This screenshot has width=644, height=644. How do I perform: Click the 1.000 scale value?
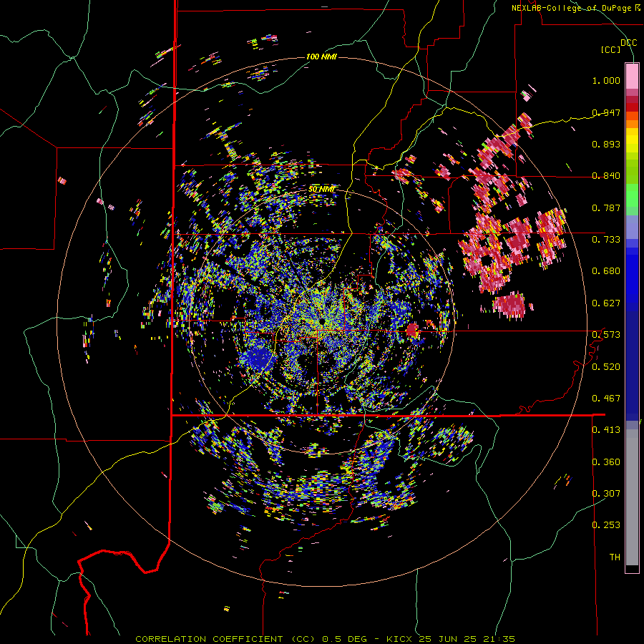coord(606,80)
